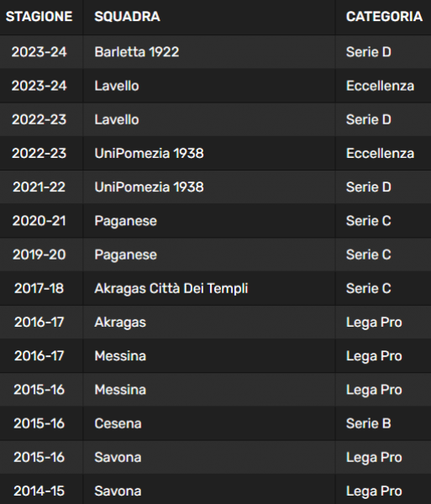Viewport: 431px width, 504px height.
Task: Click the SQUADRA column header
Action: pyautogui.click(x=127, y=17)
